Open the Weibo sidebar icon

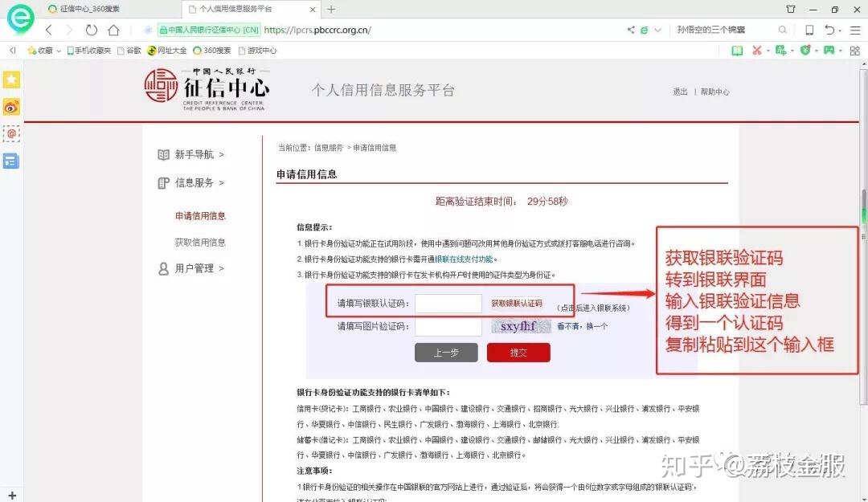tap(11, 107)
